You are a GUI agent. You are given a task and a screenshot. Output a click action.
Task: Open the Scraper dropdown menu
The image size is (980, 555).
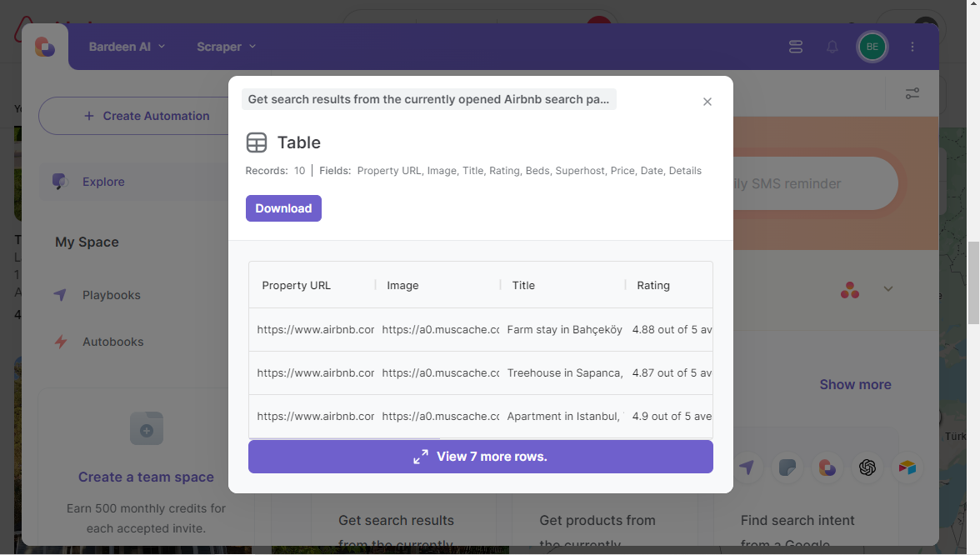coord(227,47)
